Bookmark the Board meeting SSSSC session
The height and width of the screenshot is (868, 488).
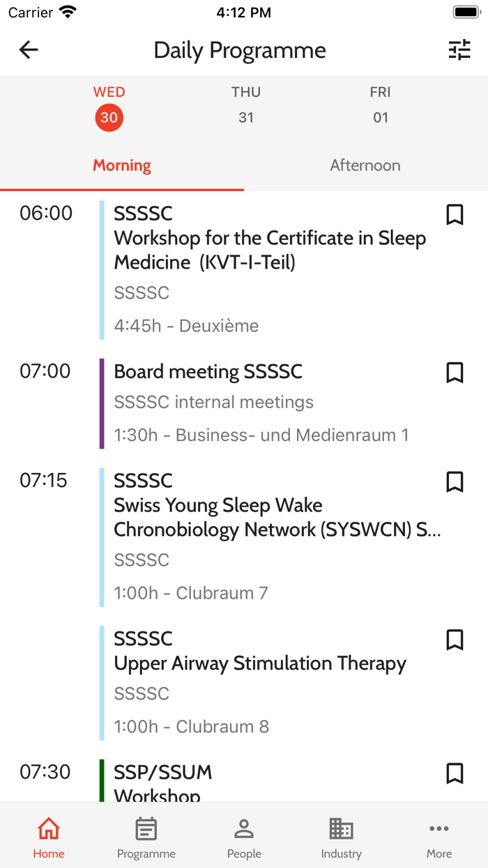point(455,373)
